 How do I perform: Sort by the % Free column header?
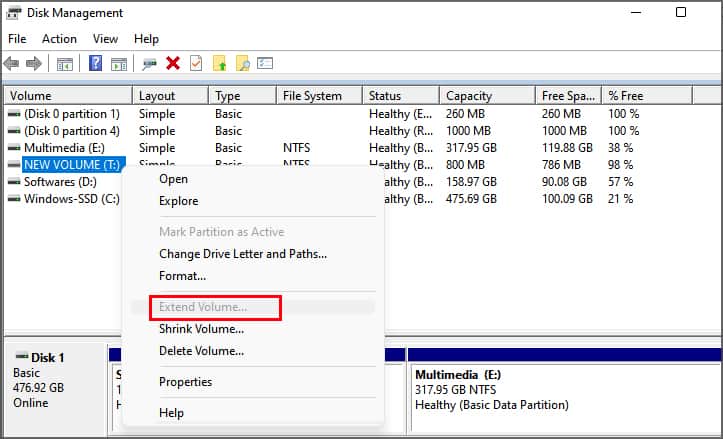point(646,96)
